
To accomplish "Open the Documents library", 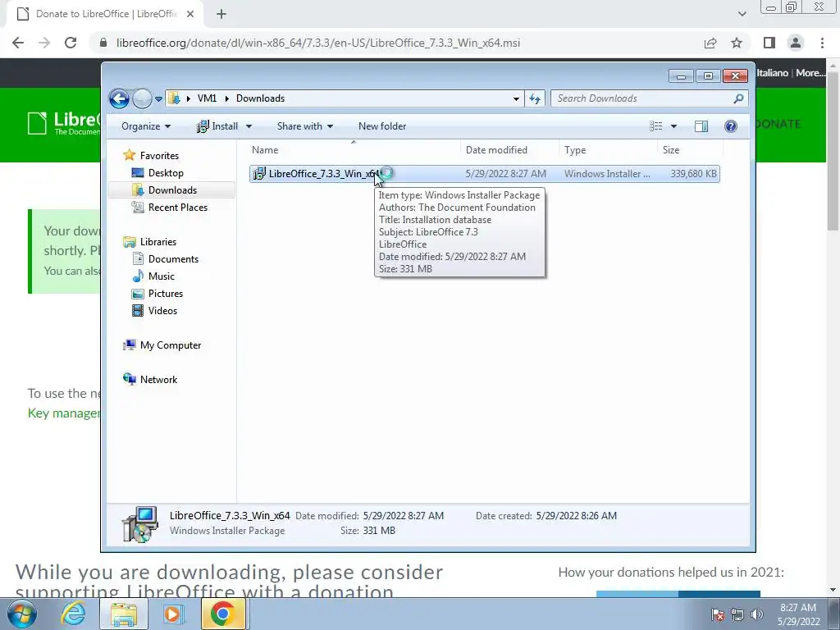I will 173,259.
